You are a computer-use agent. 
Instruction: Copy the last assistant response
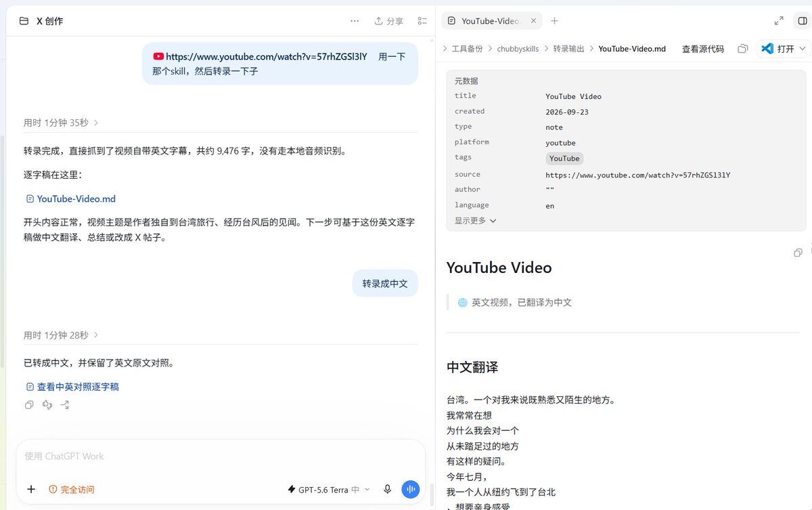tap(29, 405)
